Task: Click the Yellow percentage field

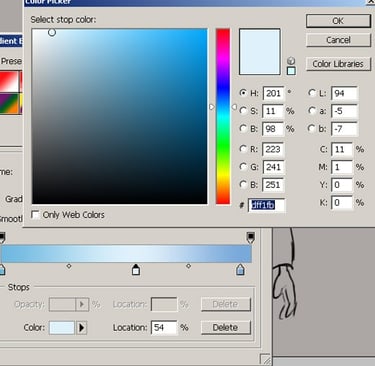Action: click(x=342, y=185)
